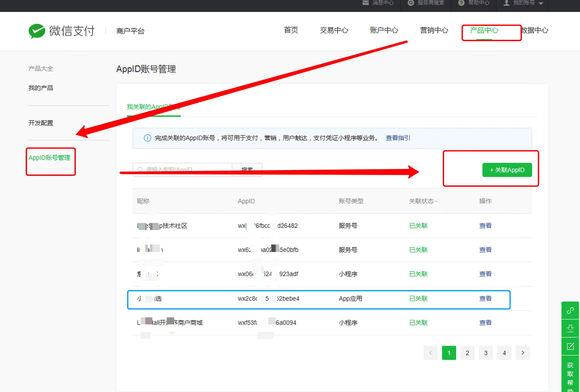
Task: Open 我的产品 in the sidebar
Action: pyautogui.click(x=41, y=88)
